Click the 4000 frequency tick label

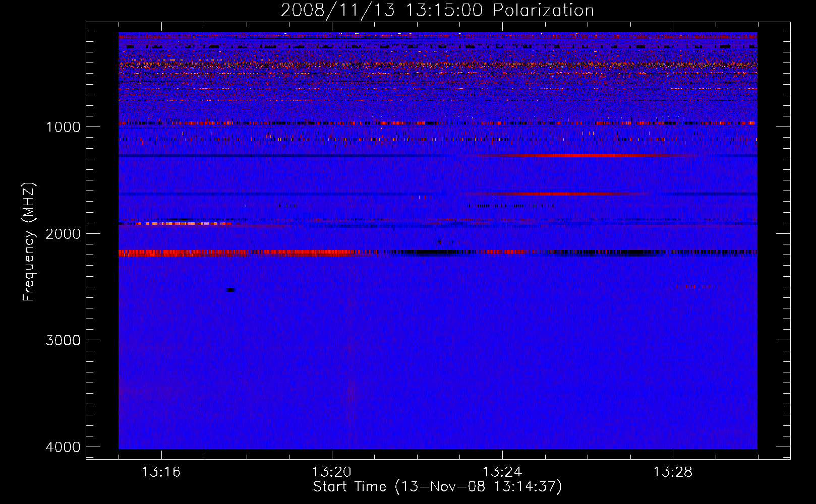[x=63, y=447]
